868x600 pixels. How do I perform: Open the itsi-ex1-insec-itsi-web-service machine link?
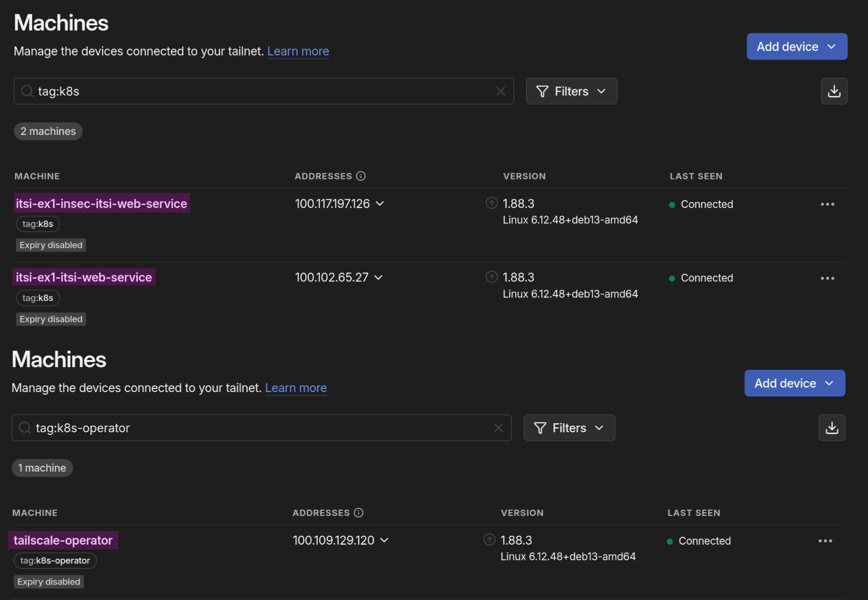click(101, 203)
